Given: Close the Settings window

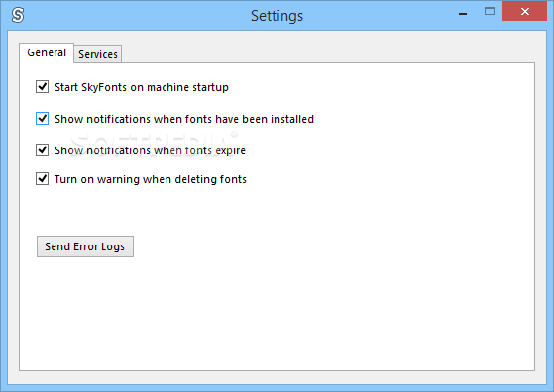Looking at the screenshot, I should tap(524, 11).
